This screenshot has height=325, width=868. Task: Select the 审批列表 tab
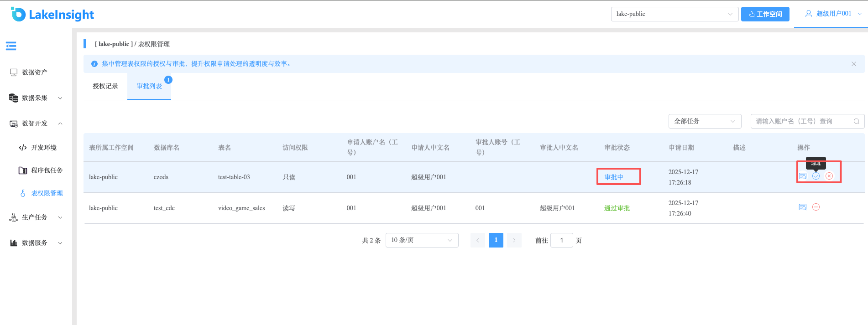[x=149, y=86]
